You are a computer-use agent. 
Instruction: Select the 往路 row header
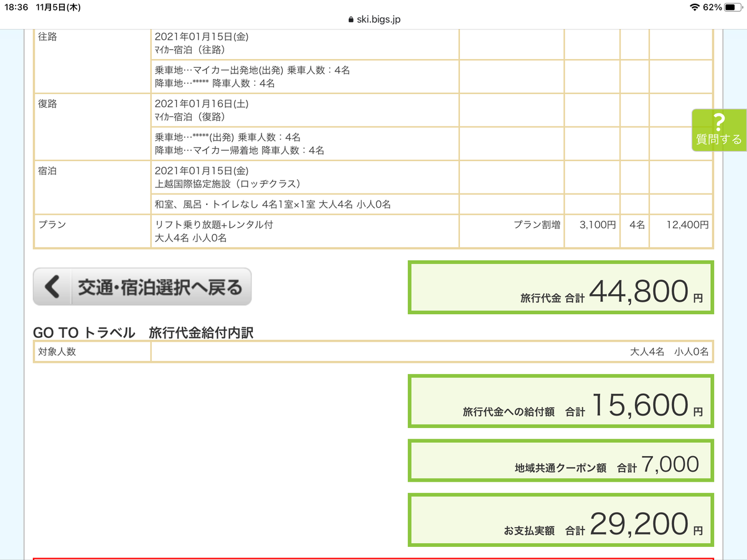[92, 60]
